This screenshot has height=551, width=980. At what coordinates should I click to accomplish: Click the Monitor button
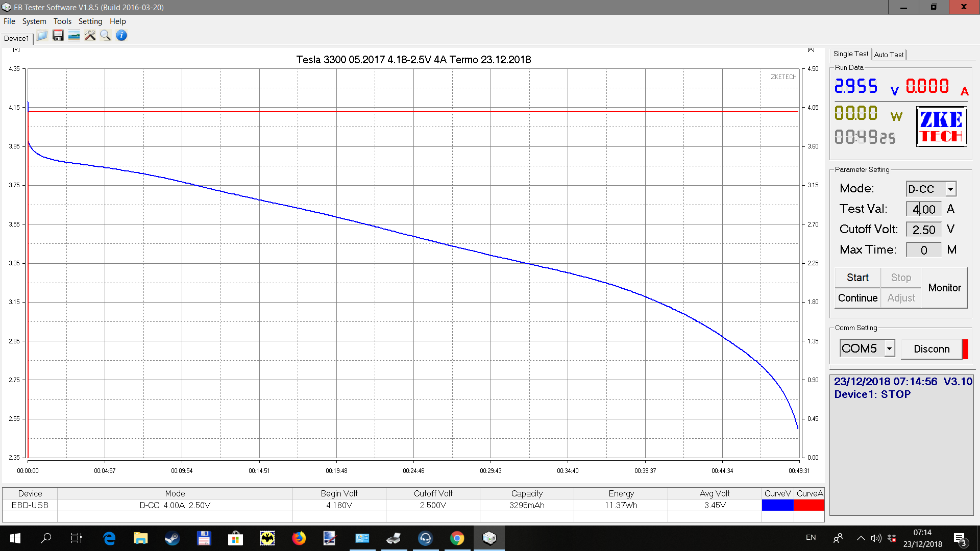[944, 288]
